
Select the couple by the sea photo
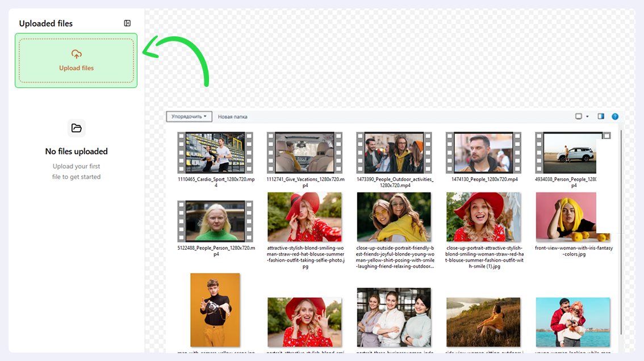[573, 322]
